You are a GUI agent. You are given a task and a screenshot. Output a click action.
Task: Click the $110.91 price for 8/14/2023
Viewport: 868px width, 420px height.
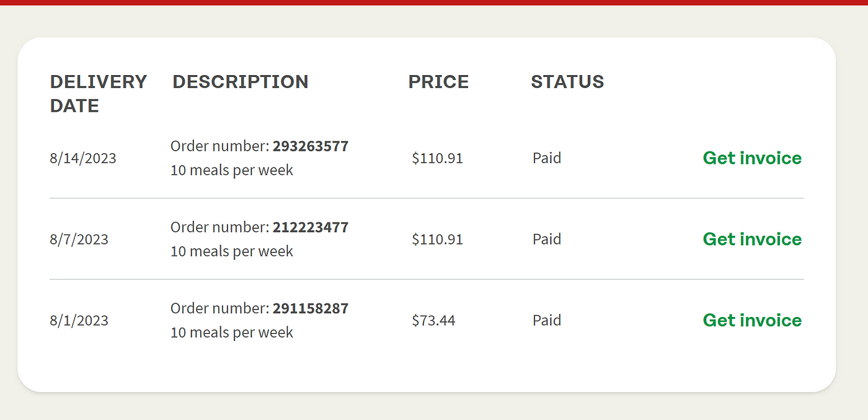click(x=438, y=158)
